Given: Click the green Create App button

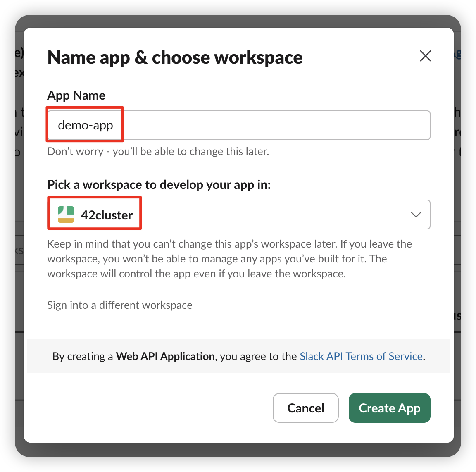Looking at the screenshot, I should 389,408.
